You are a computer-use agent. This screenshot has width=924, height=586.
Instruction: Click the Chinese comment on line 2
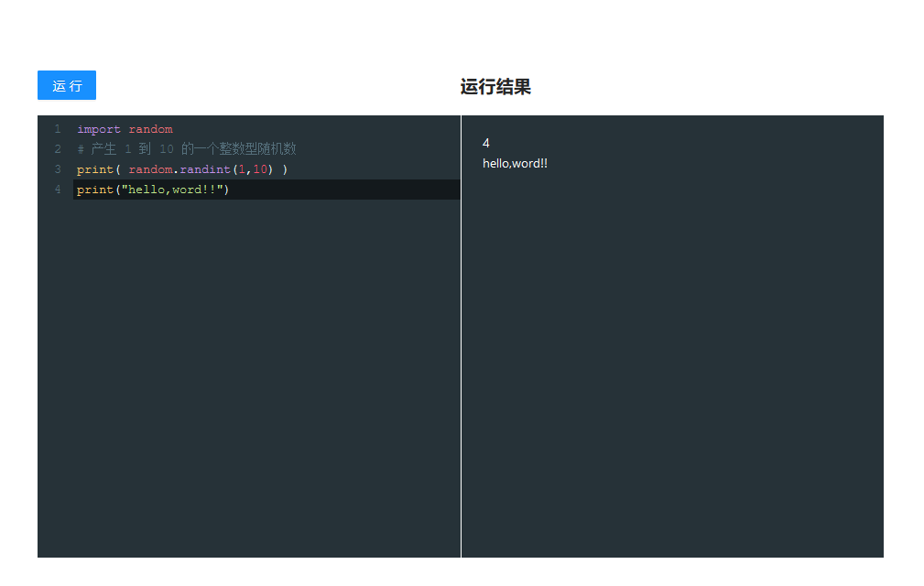point(183,148)
